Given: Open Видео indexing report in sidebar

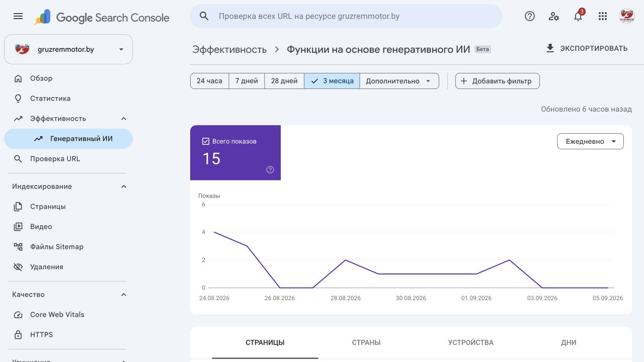Looking at the screenshot, I should (x=68, y=227).
